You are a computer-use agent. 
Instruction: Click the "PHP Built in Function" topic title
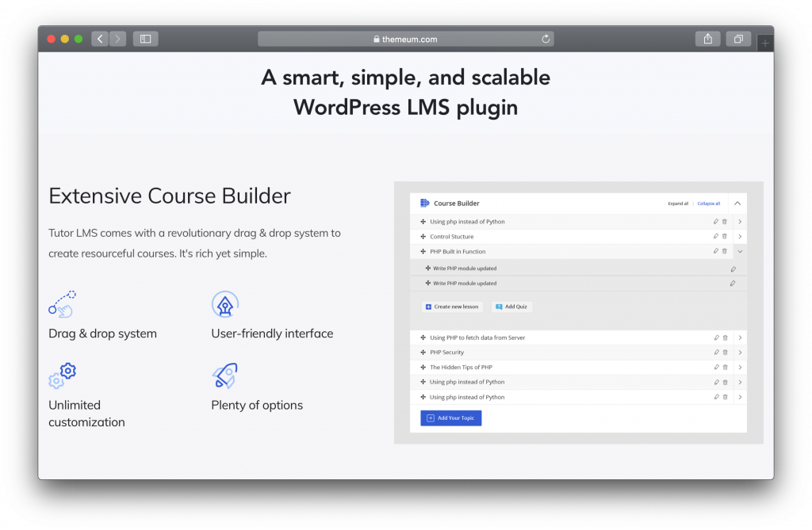[x=458, y=252]
